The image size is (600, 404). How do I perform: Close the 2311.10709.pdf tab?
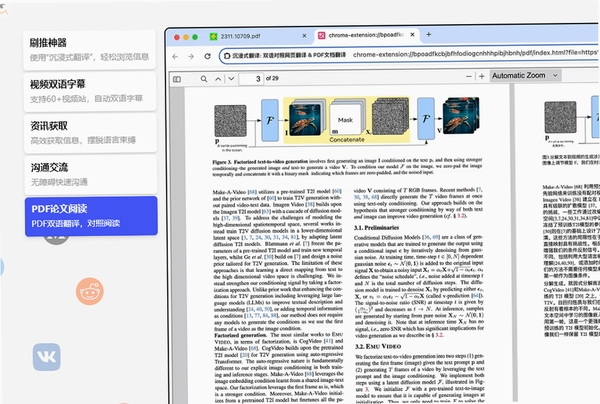[x=304, y=36]
